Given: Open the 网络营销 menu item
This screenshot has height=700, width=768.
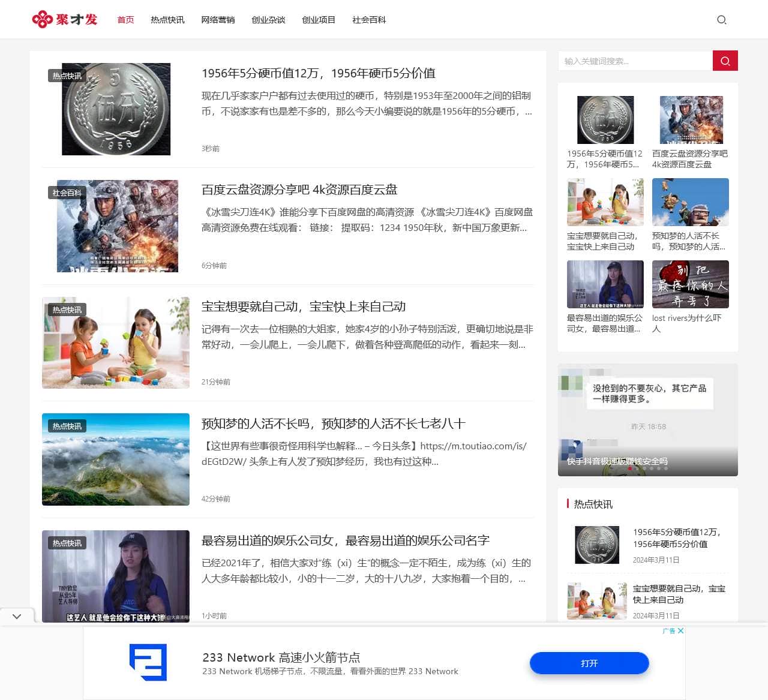Looking at the screenshot, I should coord(218,20).
